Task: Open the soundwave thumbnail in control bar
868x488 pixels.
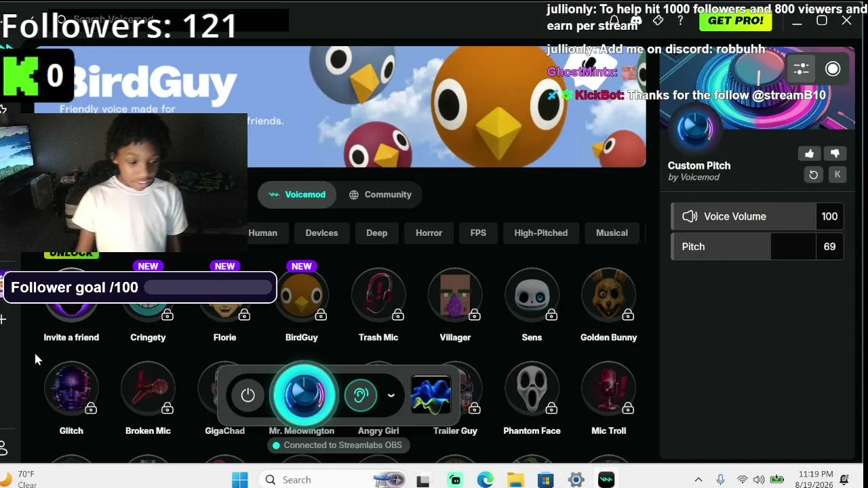Action: [x=431, y=395]
